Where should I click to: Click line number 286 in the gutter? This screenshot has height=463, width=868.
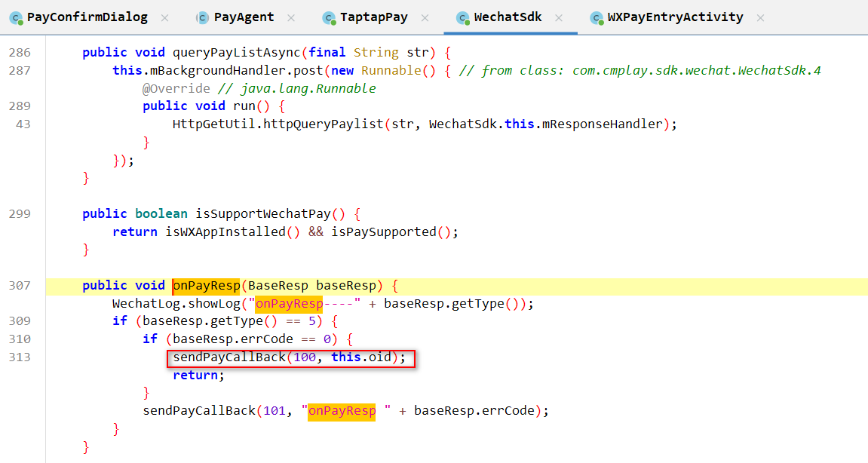(20, 53)
